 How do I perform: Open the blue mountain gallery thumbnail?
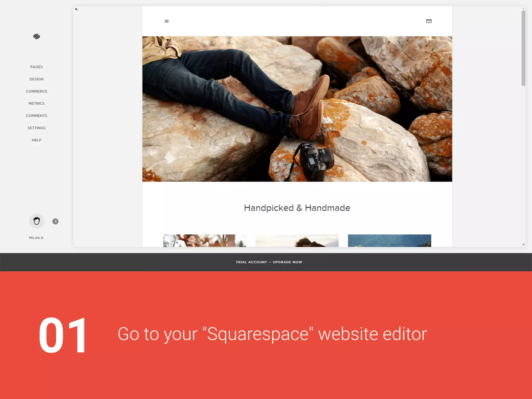tap(389, 241)
